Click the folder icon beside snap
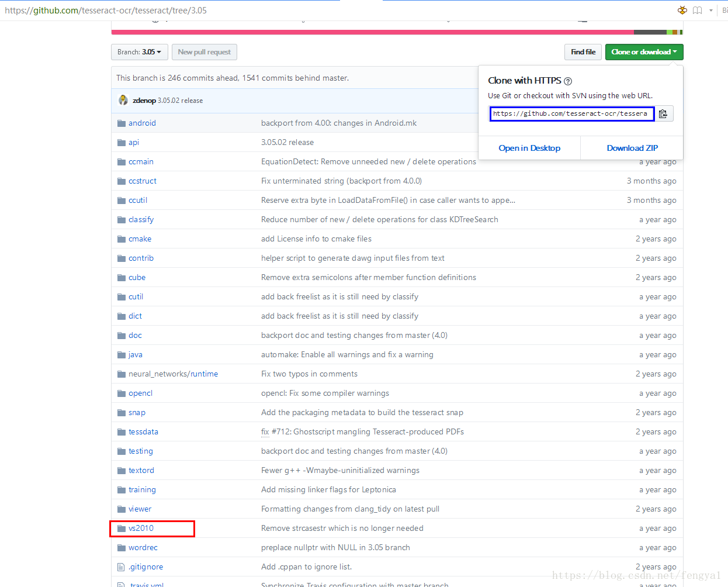Viewport: 728px width, 587px height. click(122, 413)
